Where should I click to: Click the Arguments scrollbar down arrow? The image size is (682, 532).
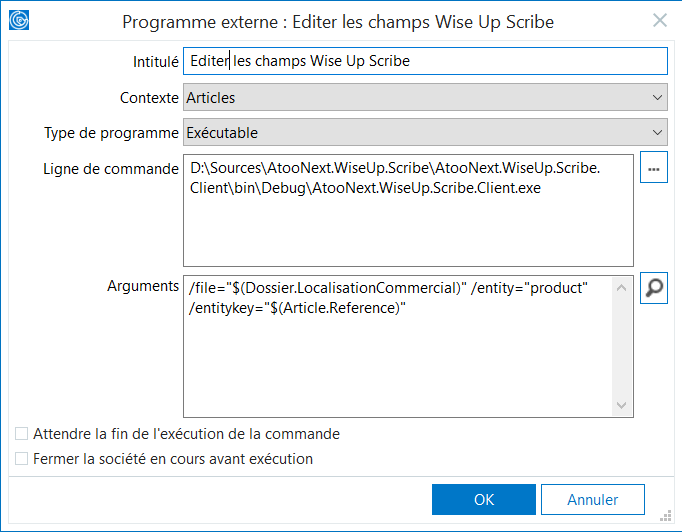coord(622,405)
